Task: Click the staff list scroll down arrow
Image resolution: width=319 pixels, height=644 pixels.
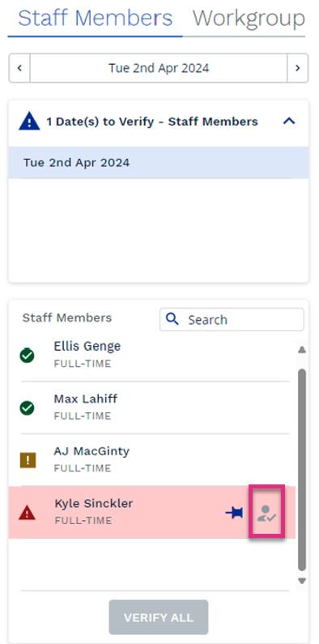Action: click(302, 581)
